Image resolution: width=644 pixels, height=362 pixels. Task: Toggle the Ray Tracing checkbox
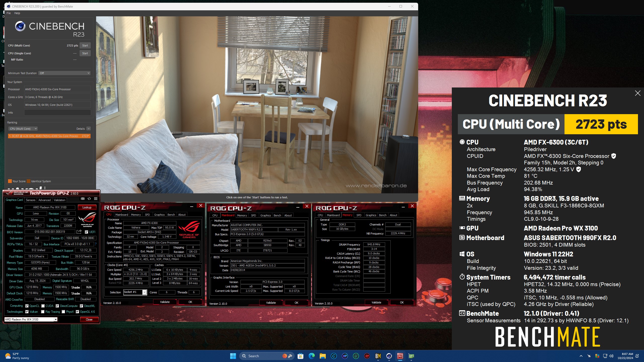pyautogui.click(x=43, y=312)
